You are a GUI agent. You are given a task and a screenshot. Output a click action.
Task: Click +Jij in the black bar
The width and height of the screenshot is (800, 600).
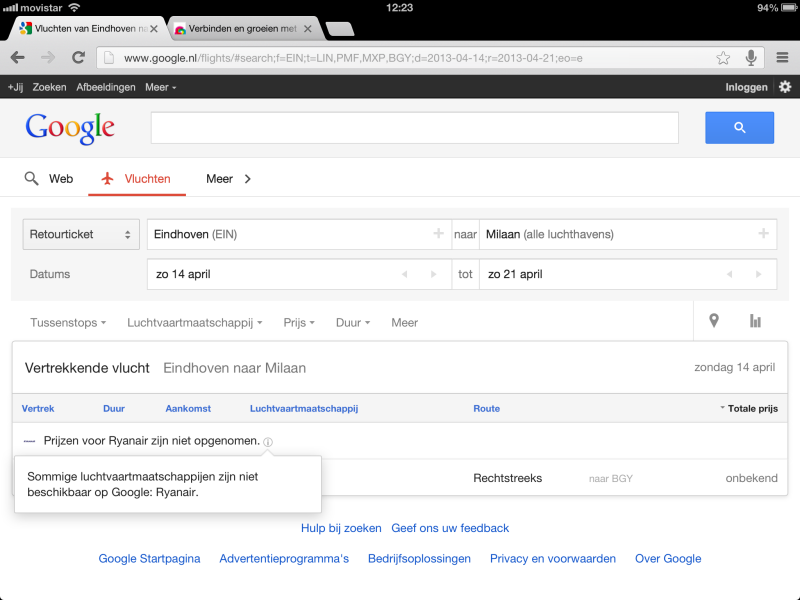pyautogui.click(x=15, y=87)
